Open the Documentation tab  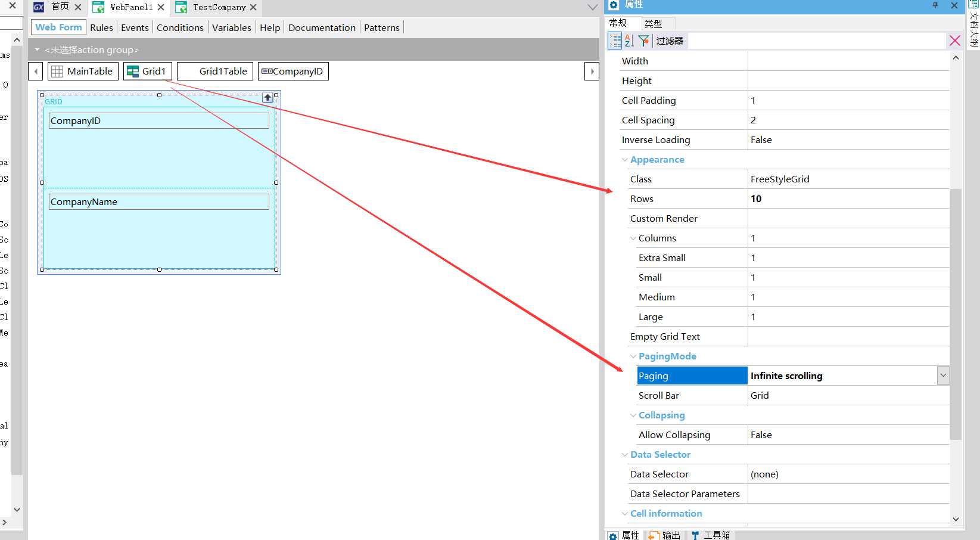tap(322, 27)
